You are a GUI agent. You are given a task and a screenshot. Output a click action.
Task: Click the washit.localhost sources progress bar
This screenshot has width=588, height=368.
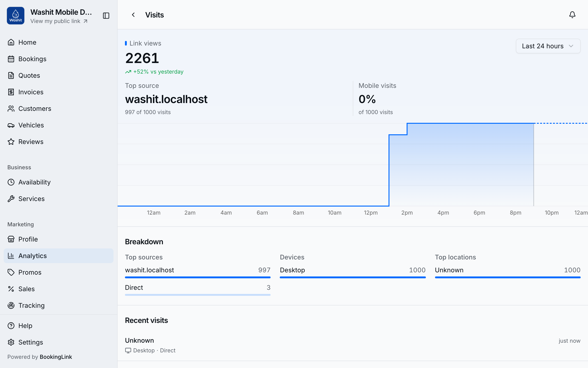point(198,277)
